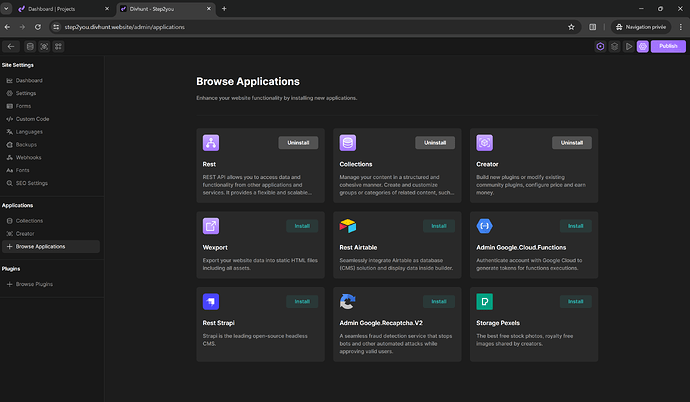
Task: Click the URL address bar field
Action: point(315,27)
